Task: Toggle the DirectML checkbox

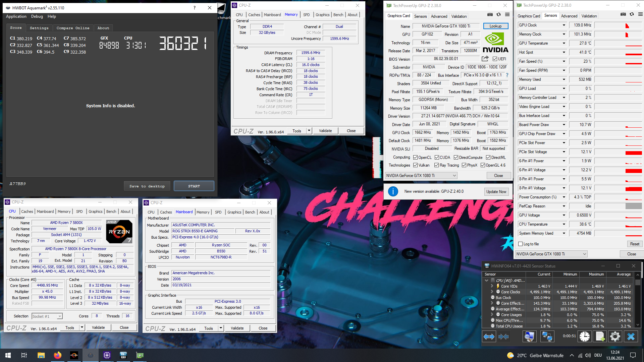Action: 488,158
